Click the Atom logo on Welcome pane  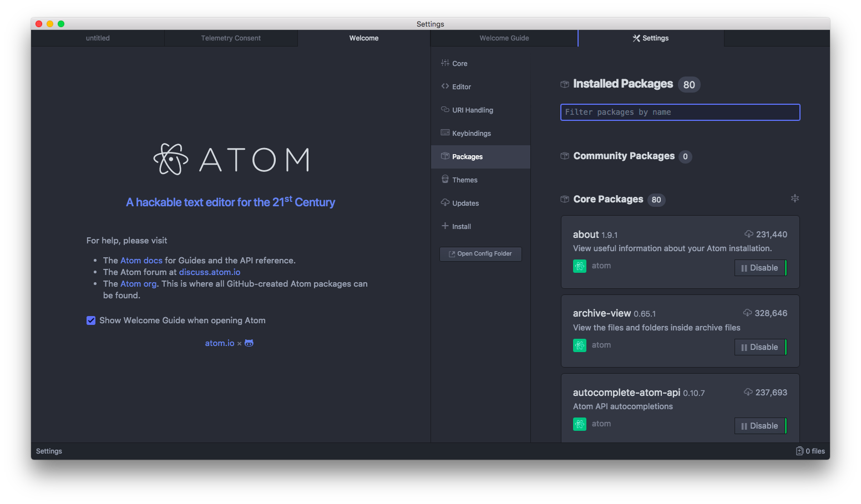coord(231,159)
